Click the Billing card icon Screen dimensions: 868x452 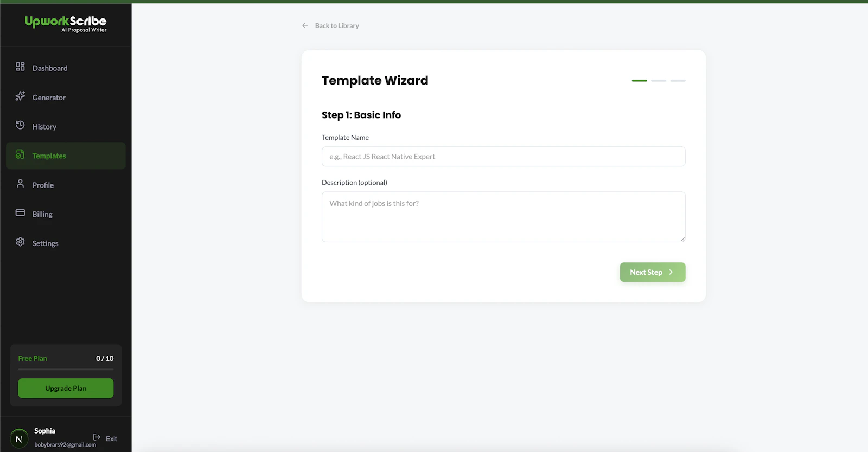pyautogui.click(x=20, y=213)
